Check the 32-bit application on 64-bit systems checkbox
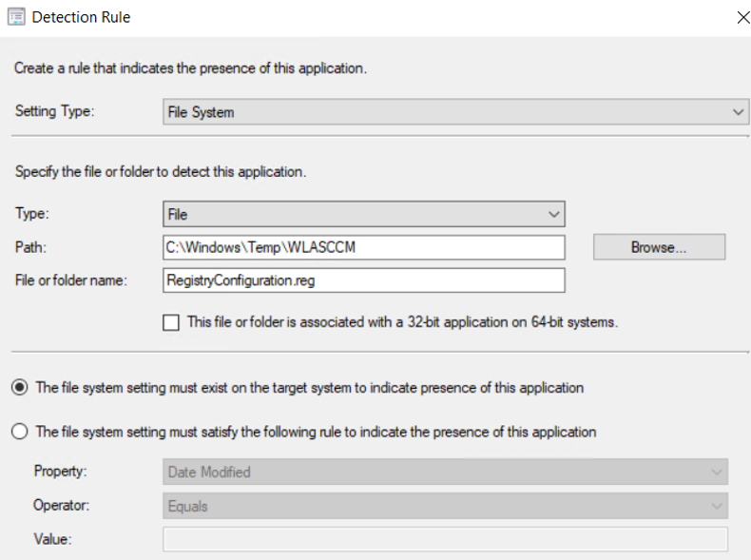Image resolution: width=751 pixels, height=560 pixels. [171, 322]
